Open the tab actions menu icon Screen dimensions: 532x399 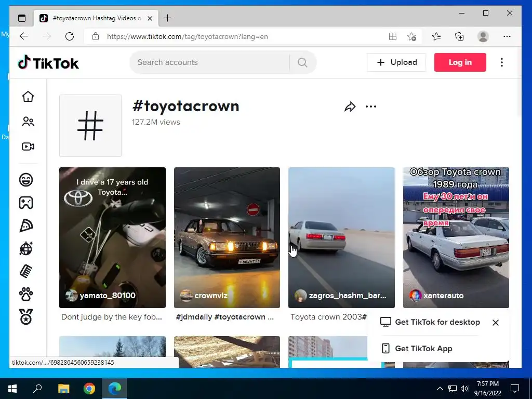pos(22,18)
